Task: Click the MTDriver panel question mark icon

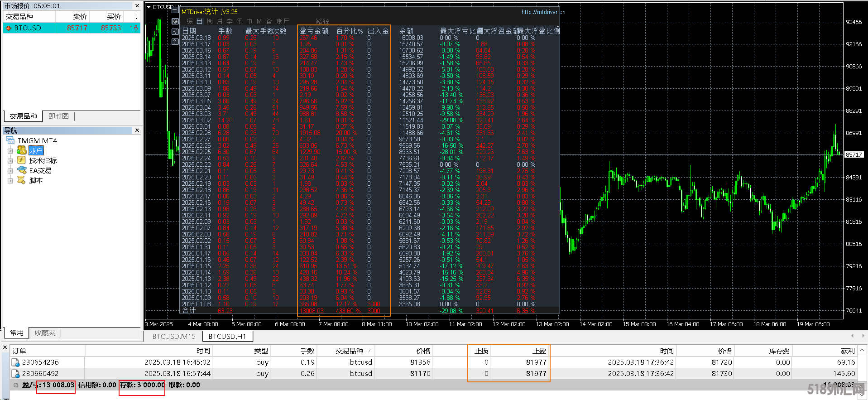Action: click(x=175, y=41)
